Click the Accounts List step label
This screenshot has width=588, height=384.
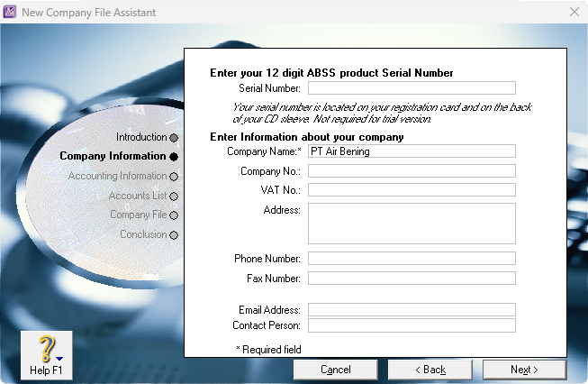pos(138,196)
